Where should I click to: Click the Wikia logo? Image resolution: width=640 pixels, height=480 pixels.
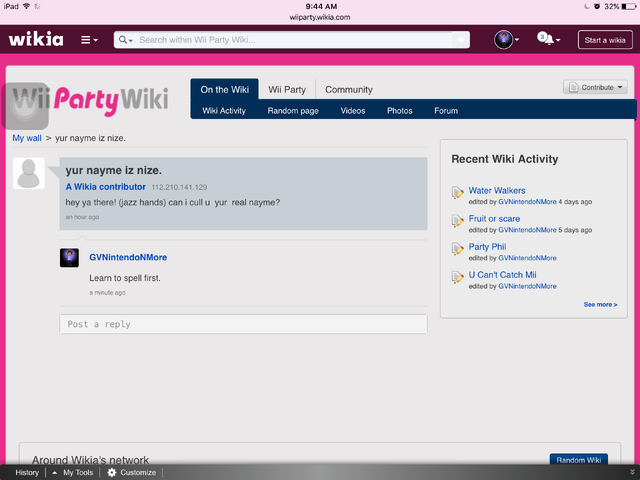36,40
